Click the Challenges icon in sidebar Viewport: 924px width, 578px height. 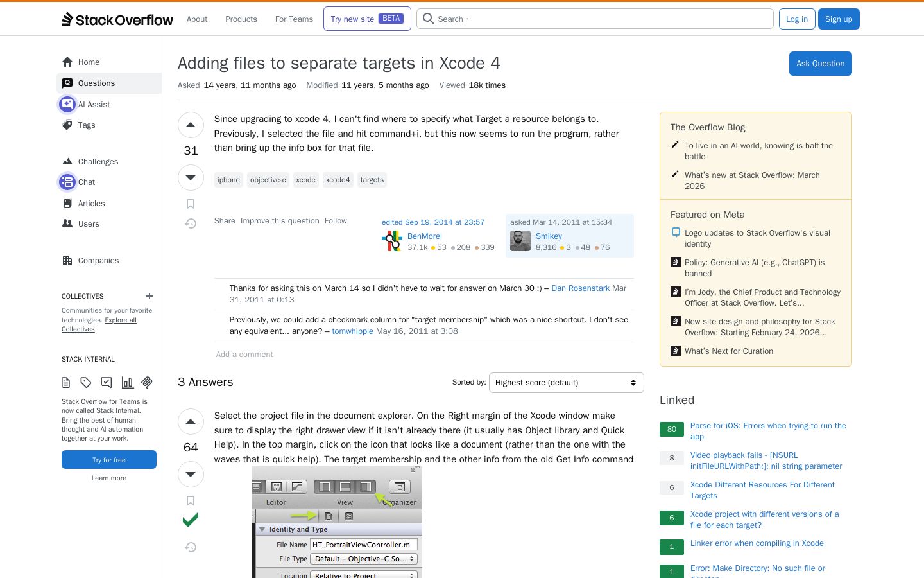tap(67, 162)
